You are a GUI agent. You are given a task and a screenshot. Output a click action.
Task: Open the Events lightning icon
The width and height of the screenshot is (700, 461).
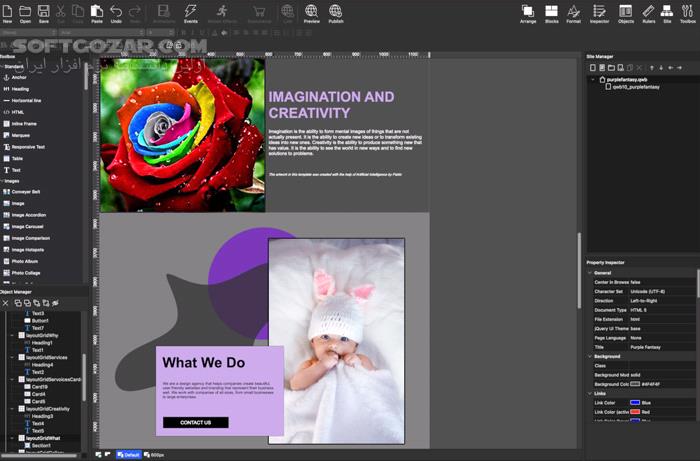pyautogui.click(x=191, y=13)
